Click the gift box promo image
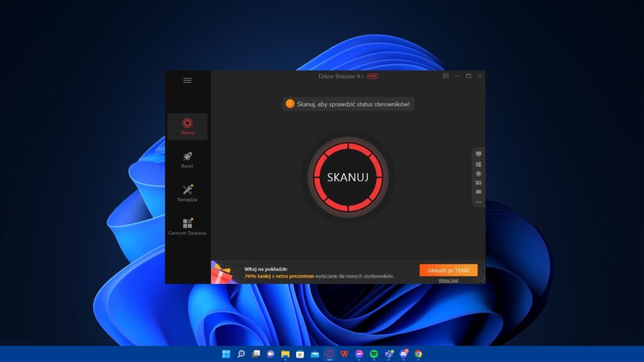Screen dimensions: 644x362 224,273
